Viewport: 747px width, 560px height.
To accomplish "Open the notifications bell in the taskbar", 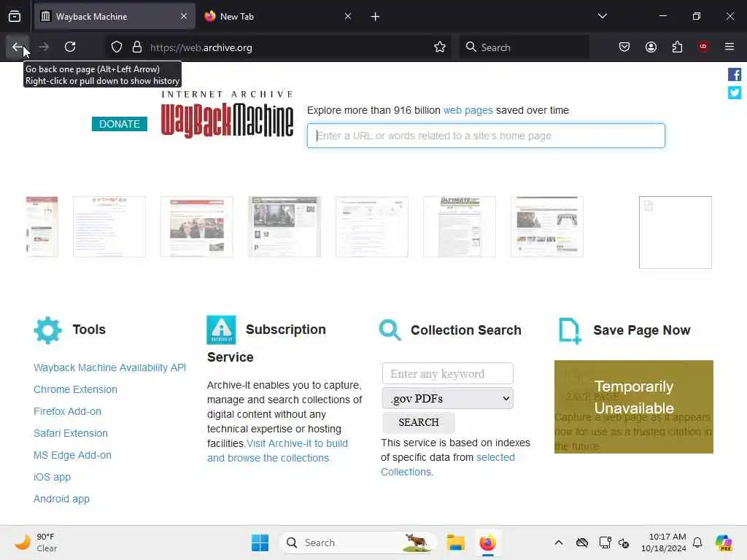I will (697, 542).
